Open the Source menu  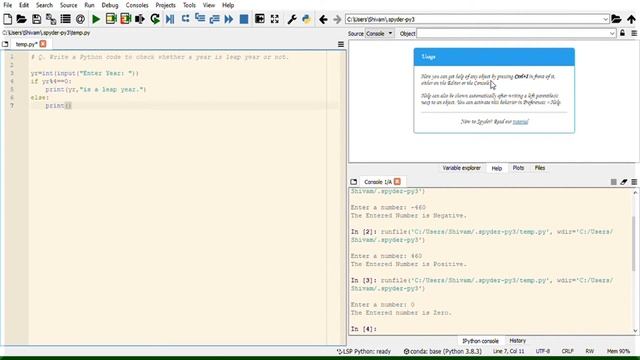(x=68, y=5)
